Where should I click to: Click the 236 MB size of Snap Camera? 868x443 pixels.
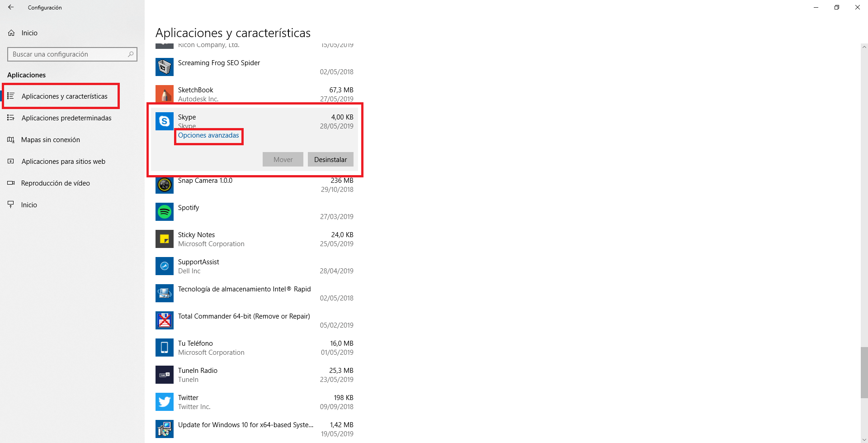click(x=342, y=181)
